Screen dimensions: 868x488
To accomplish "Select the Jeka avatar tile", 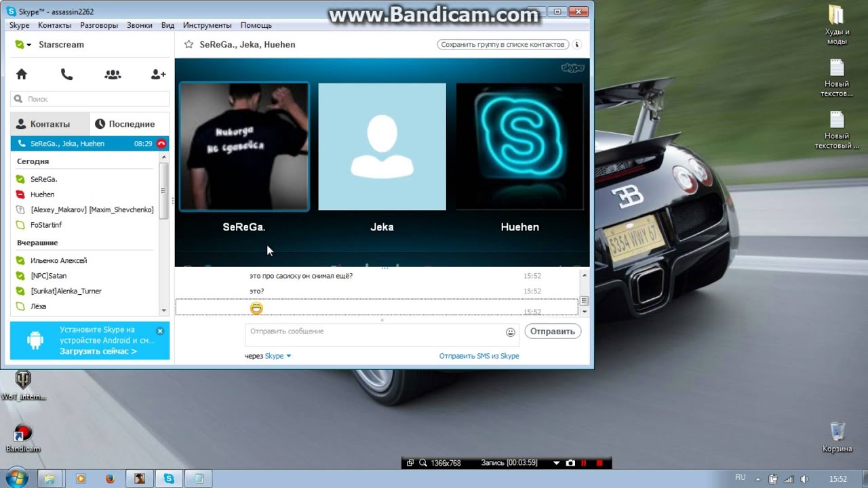I will click(382, 146).
